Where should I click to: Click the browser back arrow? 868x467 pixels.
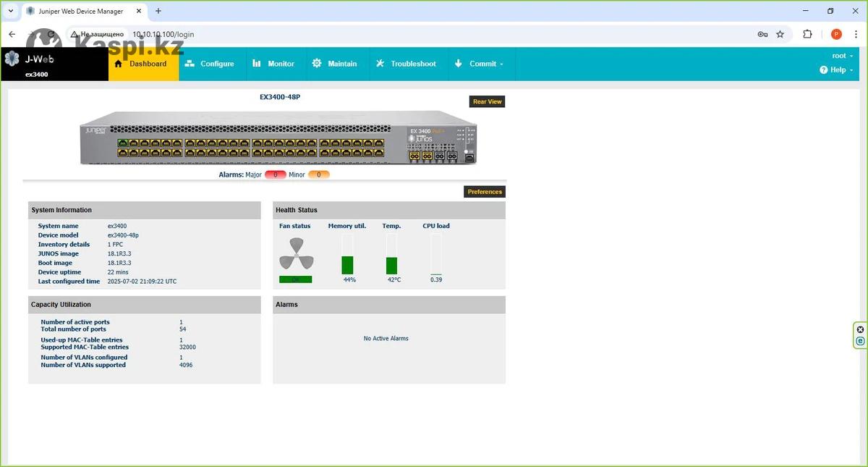(x=12, y=34)
